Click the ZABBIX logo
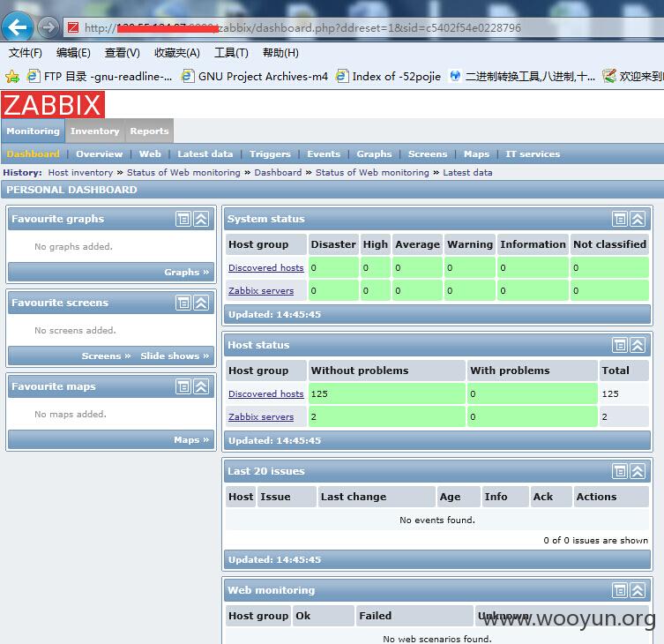 tap(53, 105)
